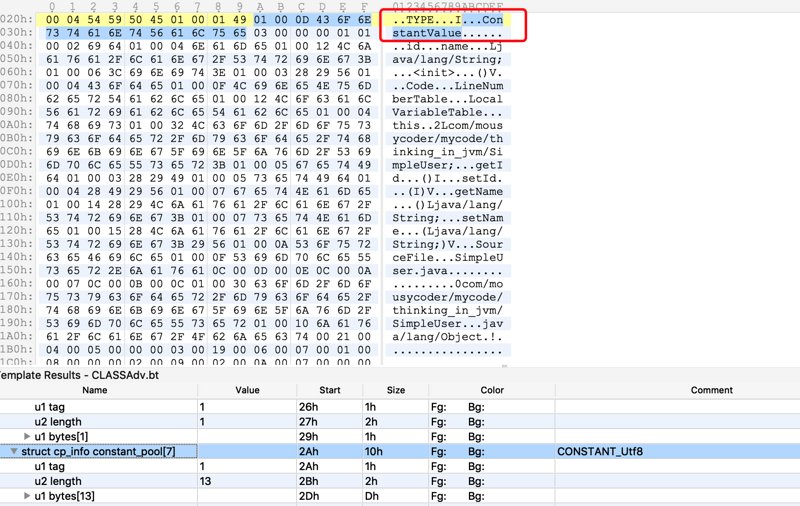Click hex byte 19 in row 1B0h
Viewport: 800px width, 506px height.
pos(218,349)
